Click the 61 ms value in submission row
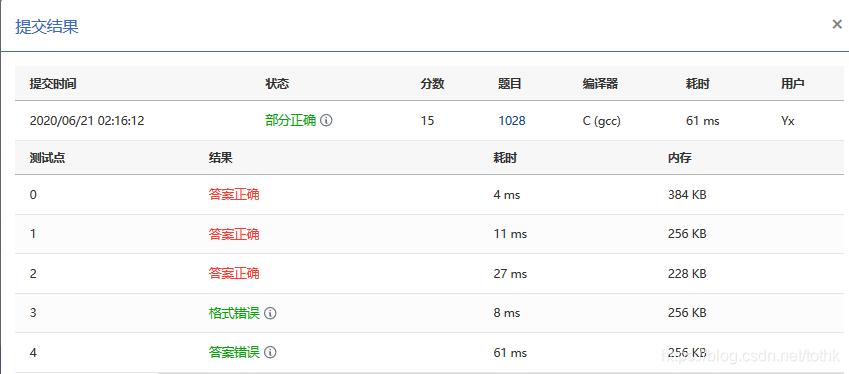This screenshot has height=374, width=849. point(702,121)
